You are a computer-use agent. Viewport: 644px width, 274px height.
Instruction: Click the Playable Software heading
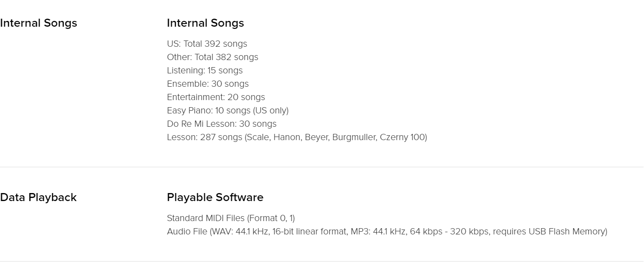point(215,197)
